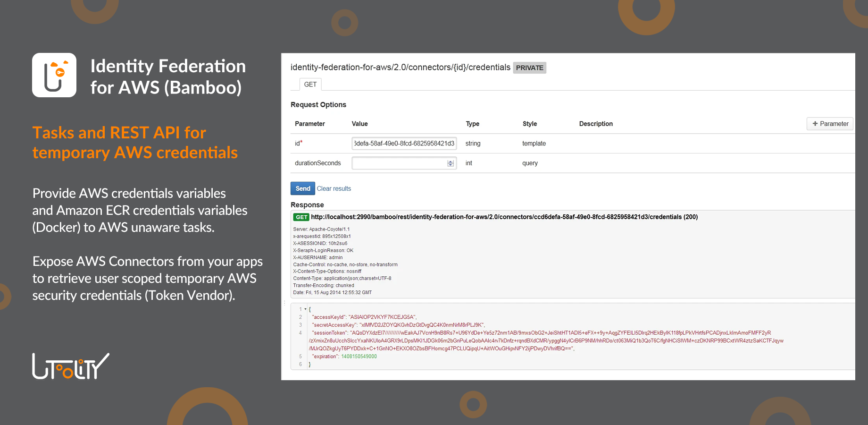Click the Cache-Control header line
The image size is (868, 425).
345,265
